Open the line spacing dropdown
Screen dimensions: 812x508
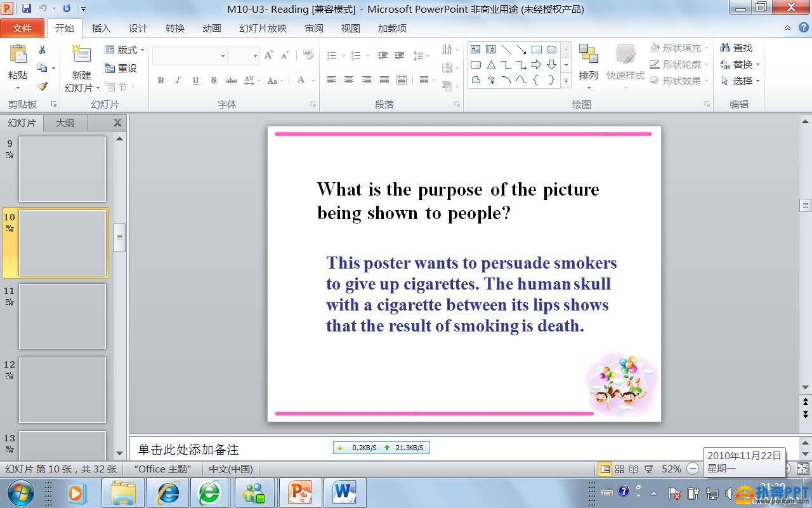tap(421, 56)
